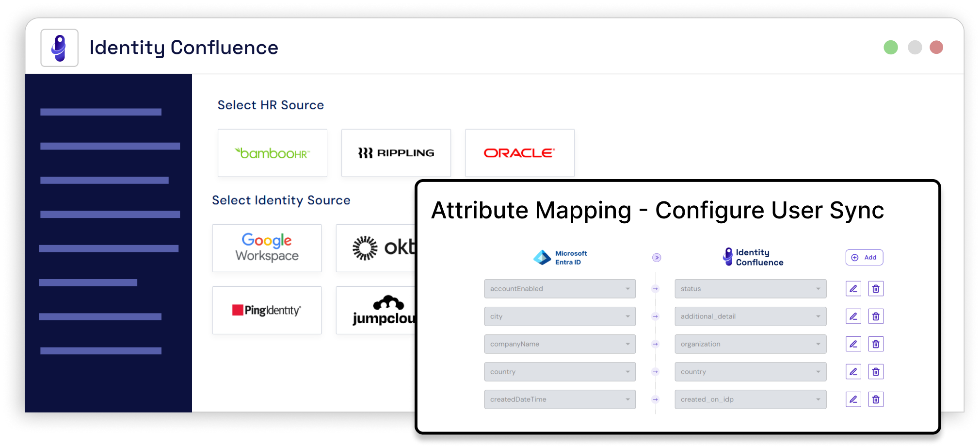Click the Microsoft Entra ID logo
Screen dimensions: 980x446
coord(560,258)
